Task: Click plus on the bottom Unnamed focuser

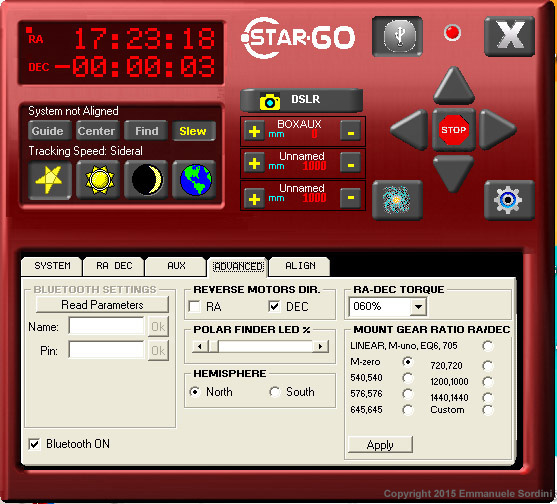Action: click(254, 199)
